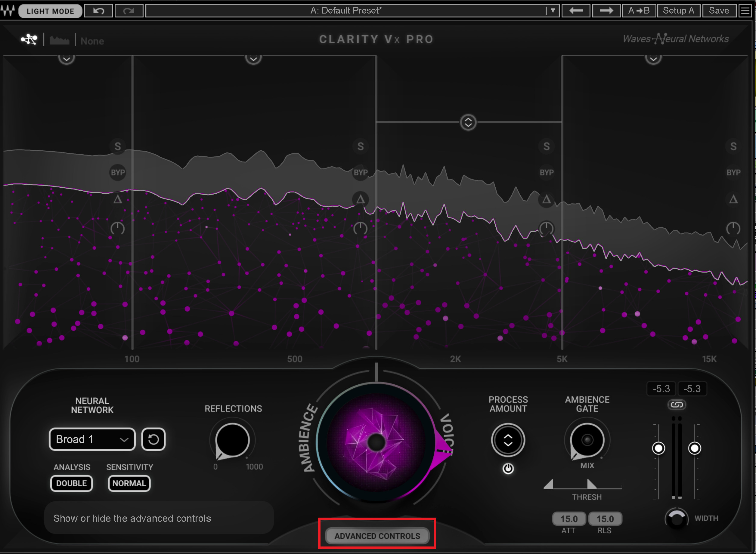
Task: Open the hamburger menu icon
Action: (x=745, y=11)
